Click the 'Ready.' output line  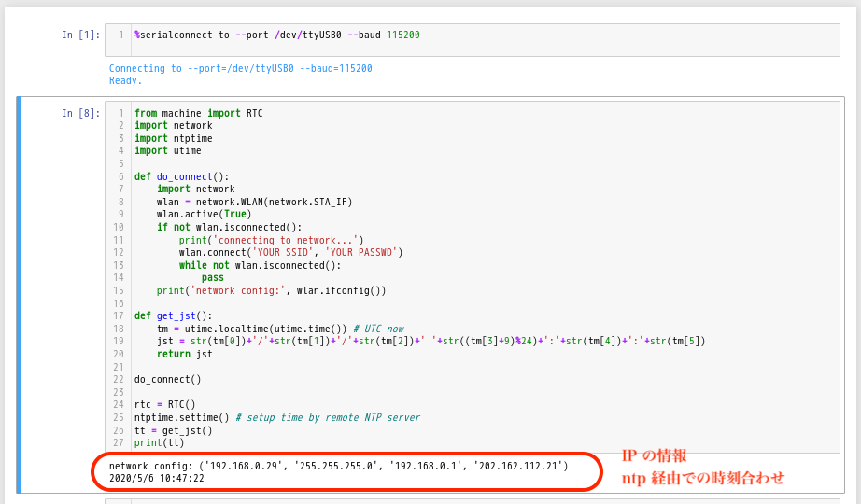[125, 81]
